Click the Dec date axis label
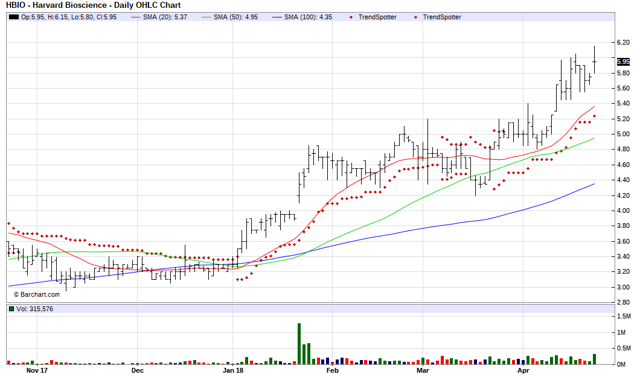640x389 pixels. coord(138,371)
